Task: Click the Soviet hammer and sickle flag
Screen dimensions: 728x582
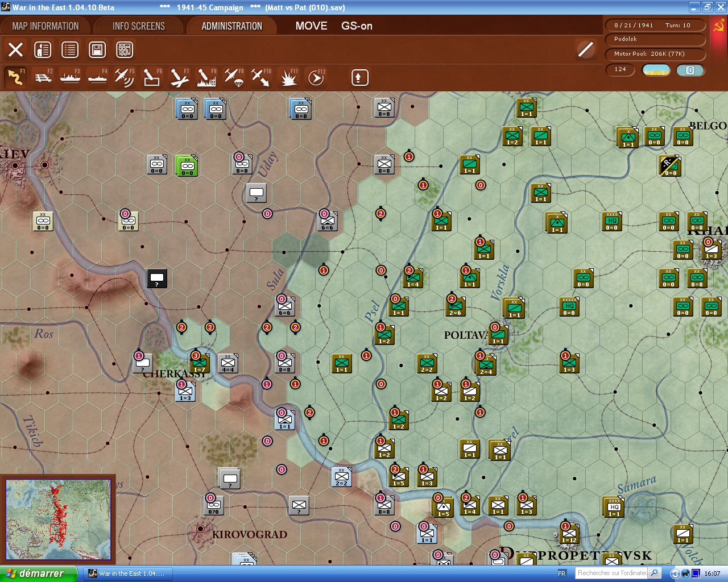Action: (718, 26)
